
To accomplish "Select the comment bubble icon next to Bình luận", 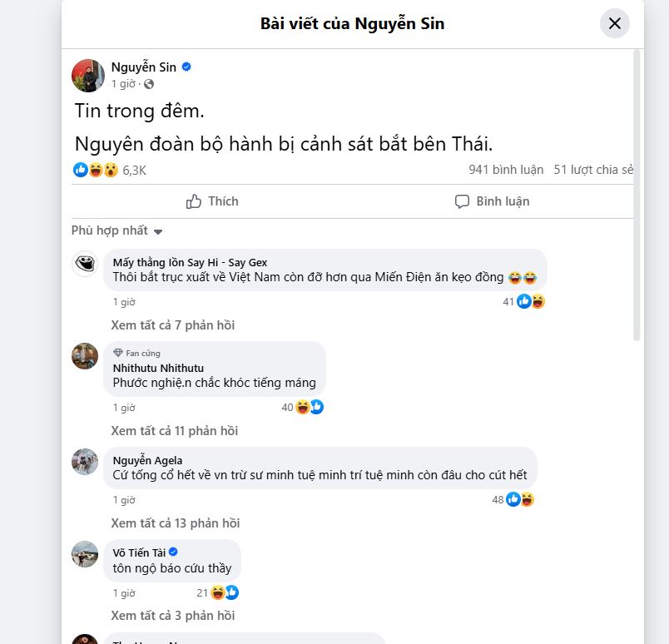I will [463, 201].
